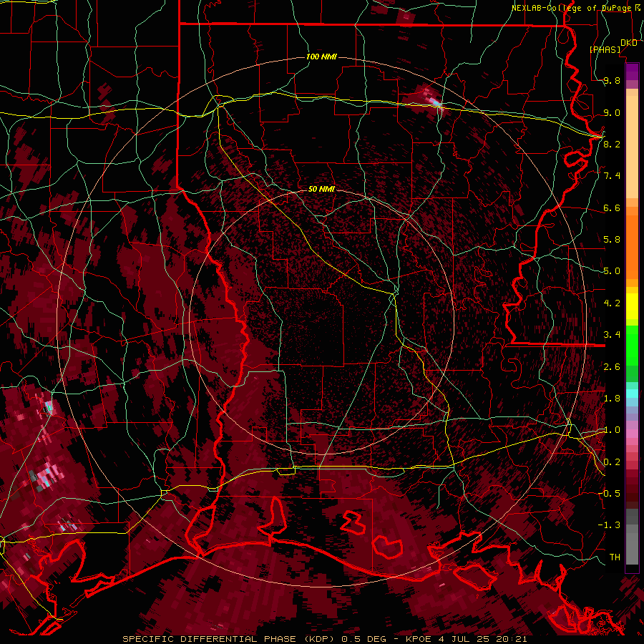Viewport: 644px width, 644px height.
Task: Click the -1.3 value on the color scale
Action: [x=609, y=525]
